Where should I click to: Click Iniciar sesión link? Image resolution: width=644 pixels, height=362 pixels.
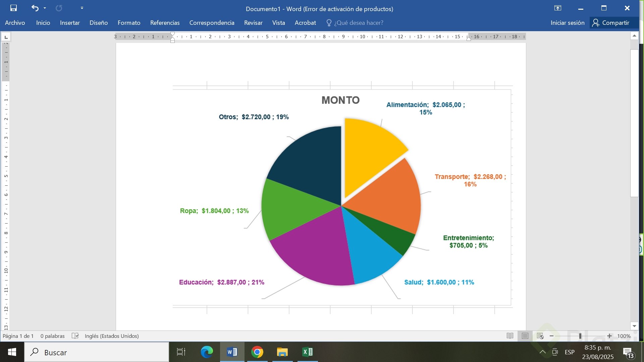point(567,23)
